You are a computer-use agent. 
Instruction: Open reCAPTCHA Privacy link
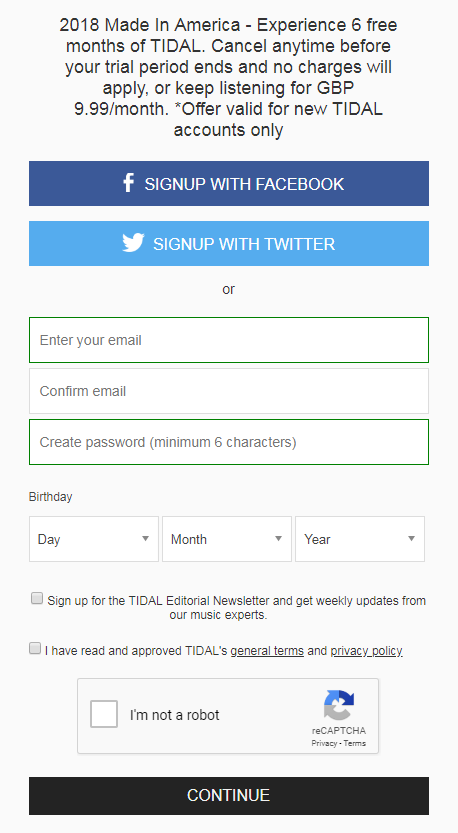(x=324, y=743)
